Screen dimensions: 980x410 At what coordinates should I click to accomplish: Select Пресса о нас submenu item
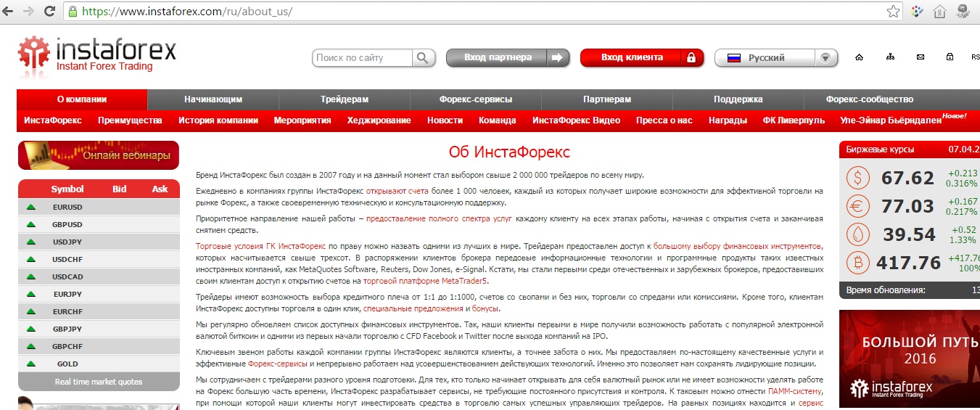coord(664,120)
